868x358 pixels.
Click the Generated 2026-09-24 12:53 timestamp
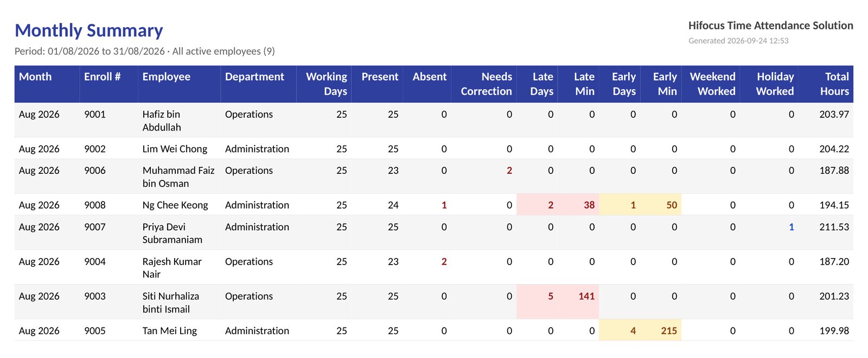[738, 41]
